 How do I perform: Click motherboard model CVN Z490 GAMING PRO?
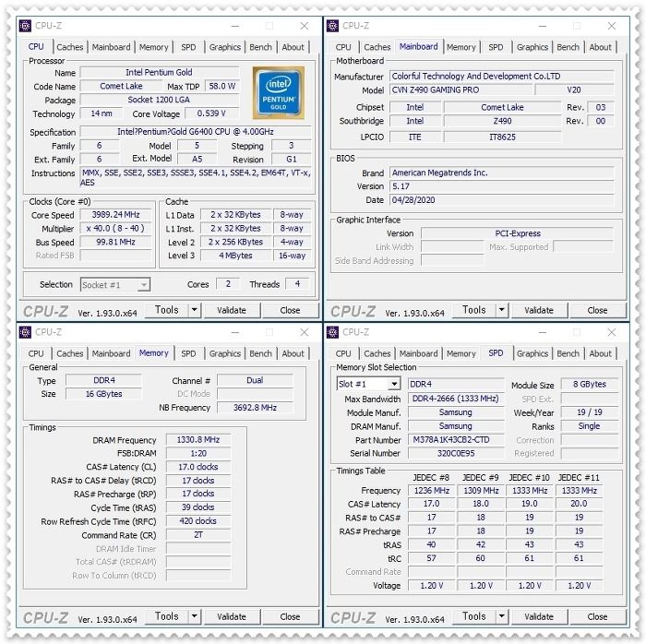coord(461,89)
